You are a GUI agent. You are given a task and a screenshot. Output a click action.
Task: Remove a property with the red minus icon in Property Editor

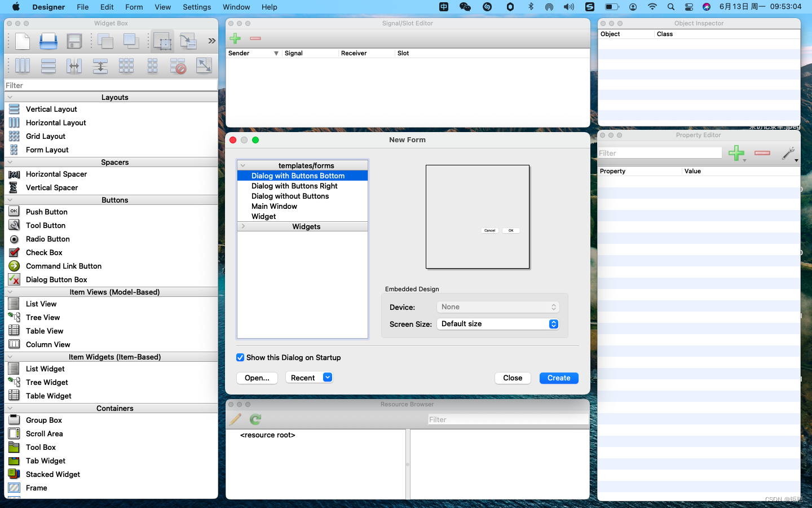762,152
